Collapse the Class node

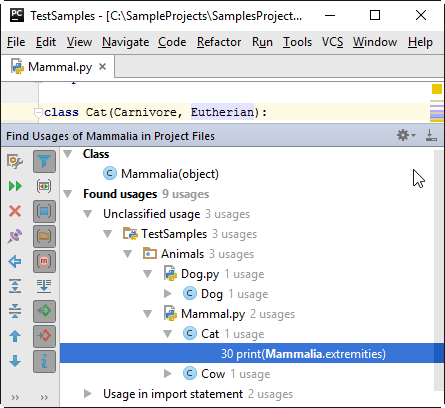68,154
